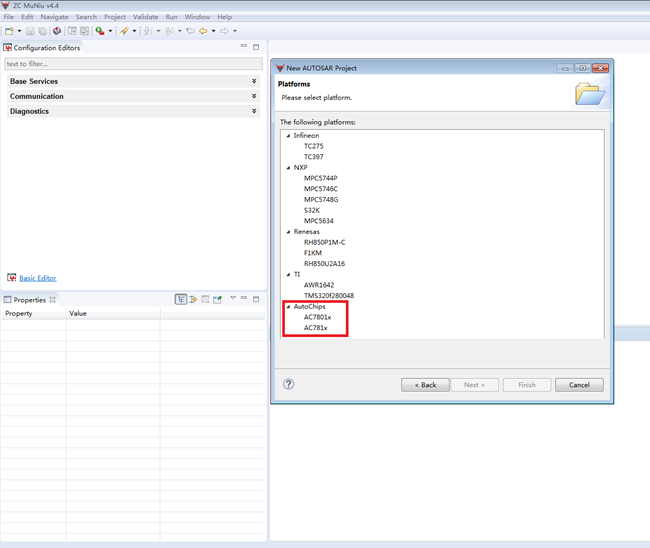650x548 pixels.
Task: Collapse the Infineon platform node
Action: 288,136
